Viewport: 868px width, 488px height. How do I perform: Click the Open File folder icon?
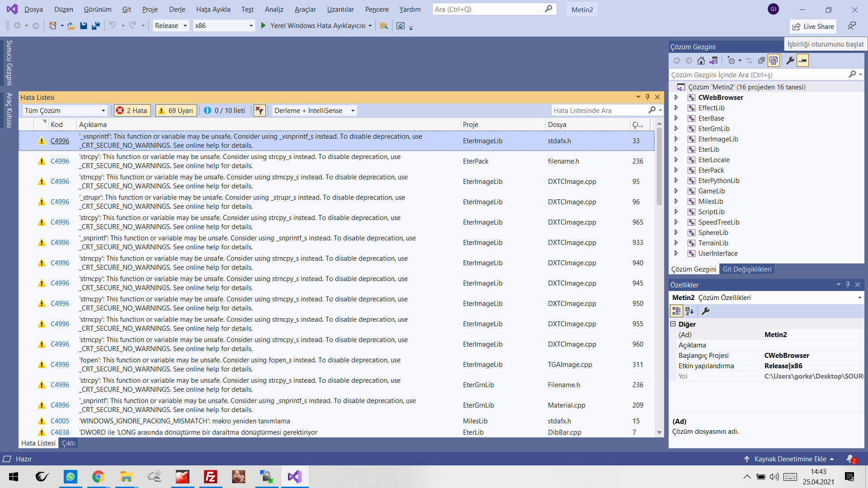tap(71, 26)
